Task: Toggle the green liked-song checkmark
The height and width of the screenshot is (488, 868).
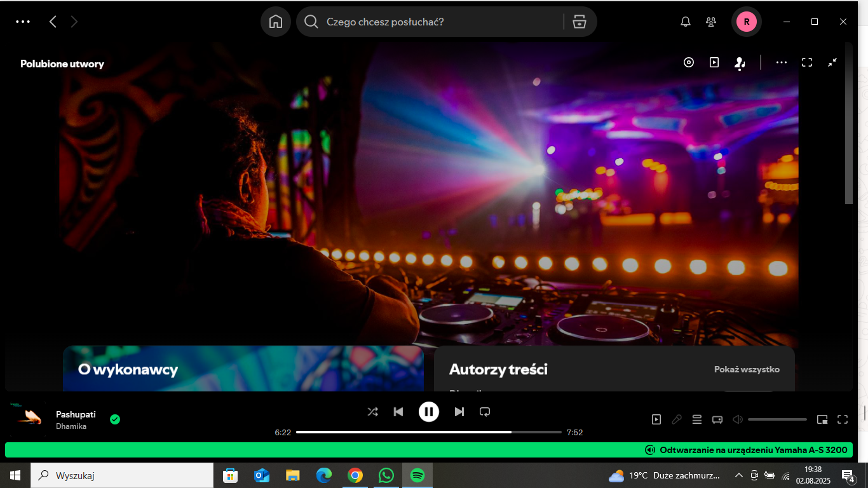Action: pos(115,419)
